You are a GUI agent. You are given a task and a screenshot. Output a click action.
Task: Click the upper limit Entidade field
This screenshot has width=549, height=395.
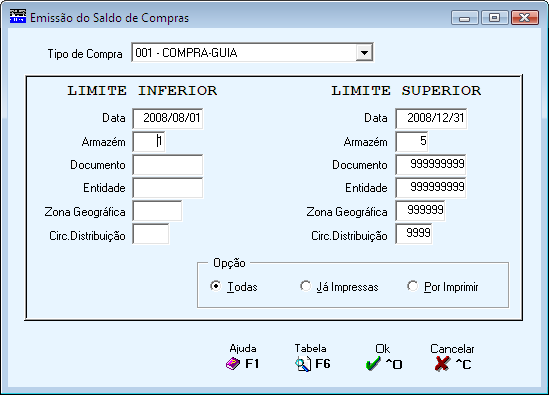pyautogui.click(x=431, y=188)
